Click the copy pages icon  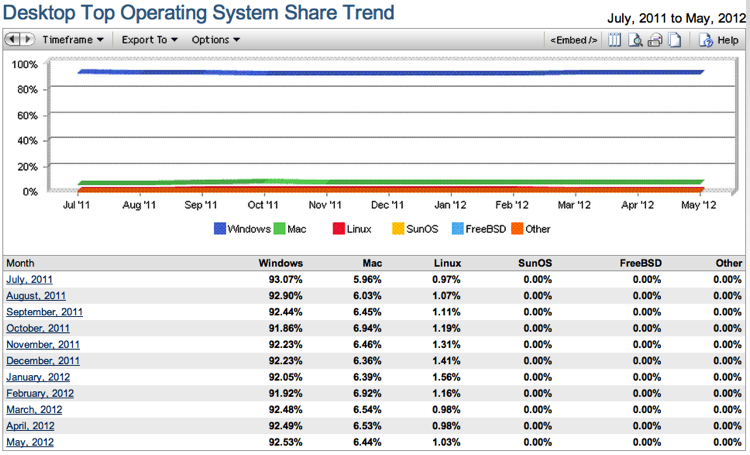(674, 40)
